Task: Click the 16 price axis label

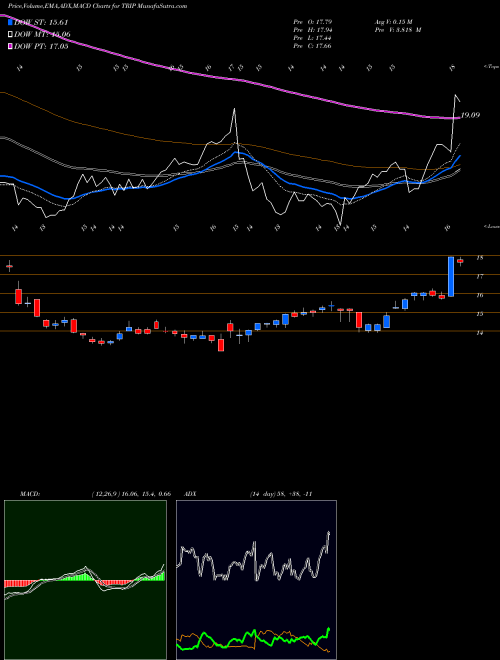Action: [x=479, y=295]
